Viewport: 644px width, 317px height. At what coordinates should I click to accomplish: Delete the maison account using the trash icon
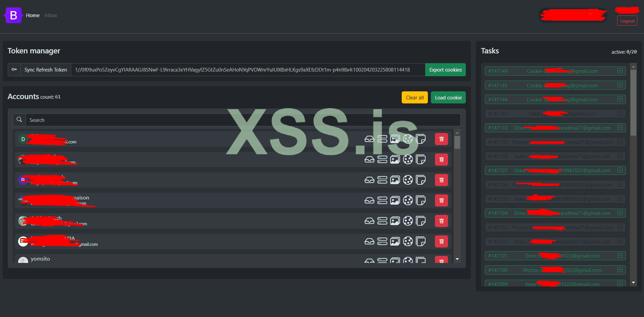[441, 200]
